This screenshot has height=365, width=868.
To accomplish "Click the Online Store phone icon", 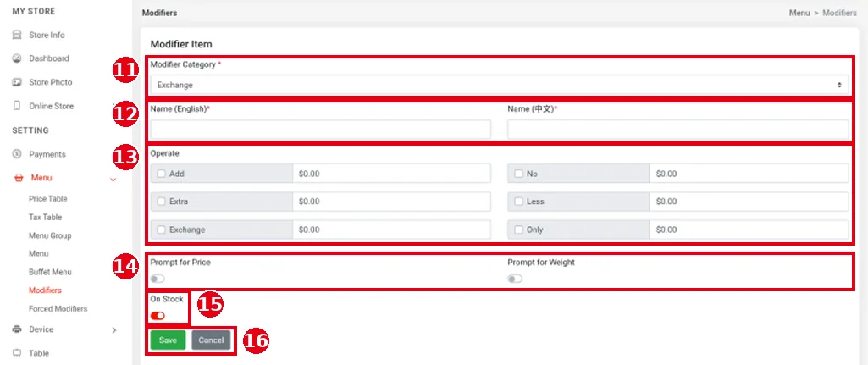I will point(17,106).
